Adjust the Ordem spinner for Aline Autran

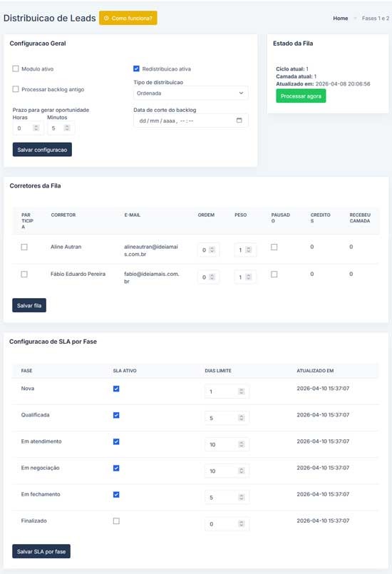click(x=212, y=250)
